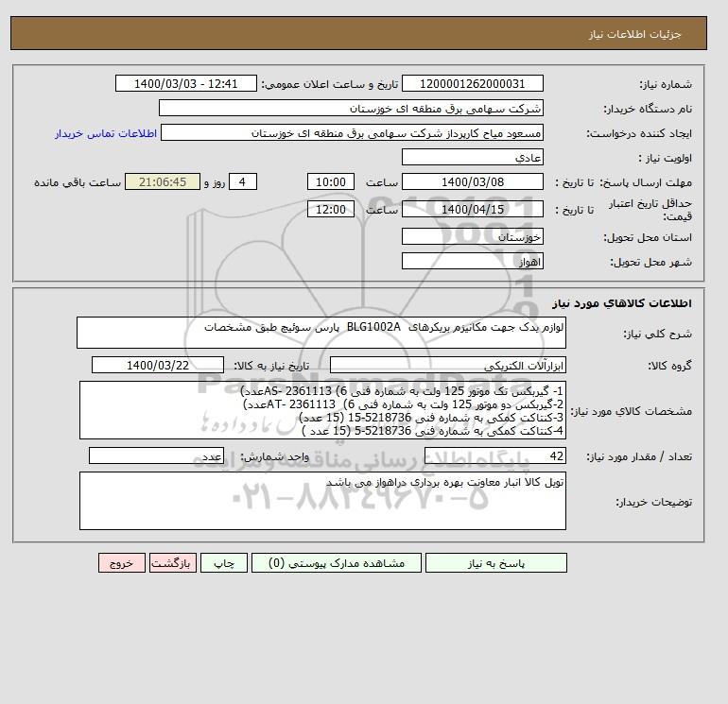Select the اولویت نیاز priority field
Image resolution: width=728 pixels, height=704 pixels.
tap(472, 157)
